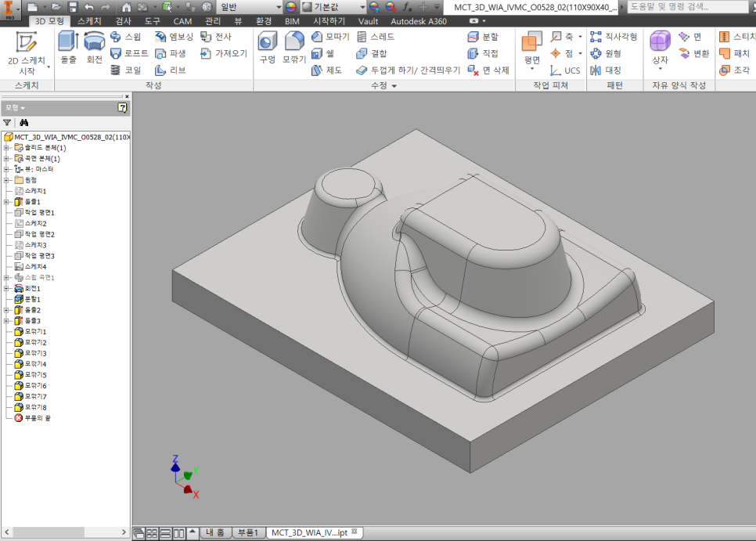Click the freeform Convert (변환) tool
The height and width of the screenshot is (541, 756).
[x=694, y=53]
